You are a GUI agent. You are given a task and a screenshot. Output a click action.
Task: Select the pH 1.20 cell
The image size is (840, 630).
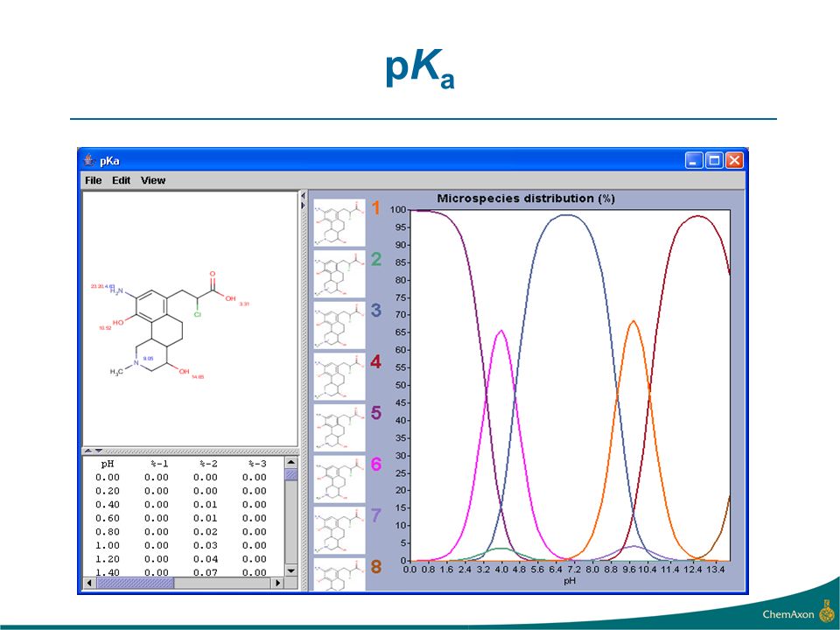108,559
